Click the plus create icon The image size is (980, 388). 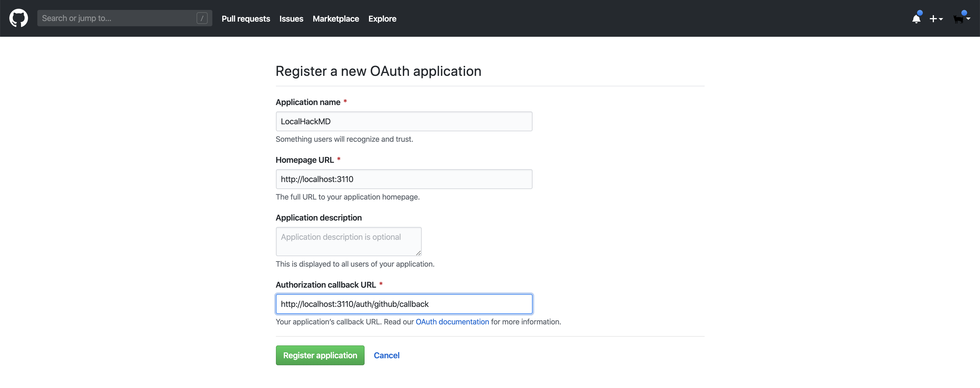tap(933, 18)
